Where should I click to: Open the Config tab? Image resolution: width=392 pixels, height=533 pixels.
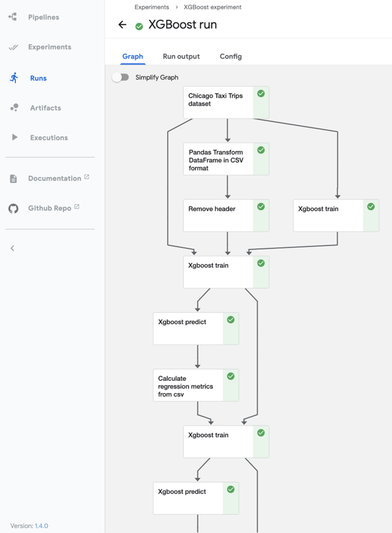click(x=231, y=56)
